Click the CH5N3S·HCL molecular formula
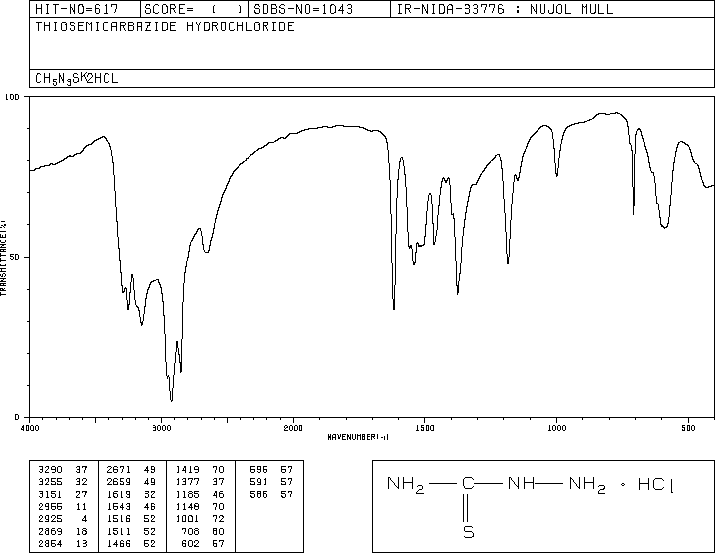The height and width of the screenshot is (553, 715). (77, 78)
